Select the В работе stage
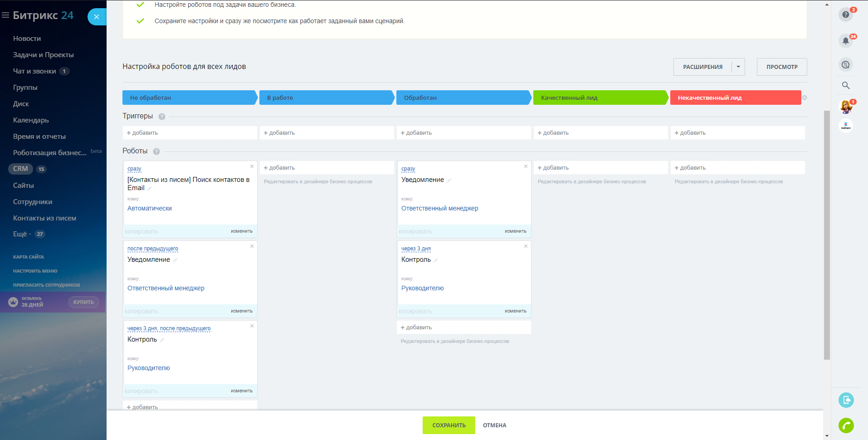 pos(327,98)
